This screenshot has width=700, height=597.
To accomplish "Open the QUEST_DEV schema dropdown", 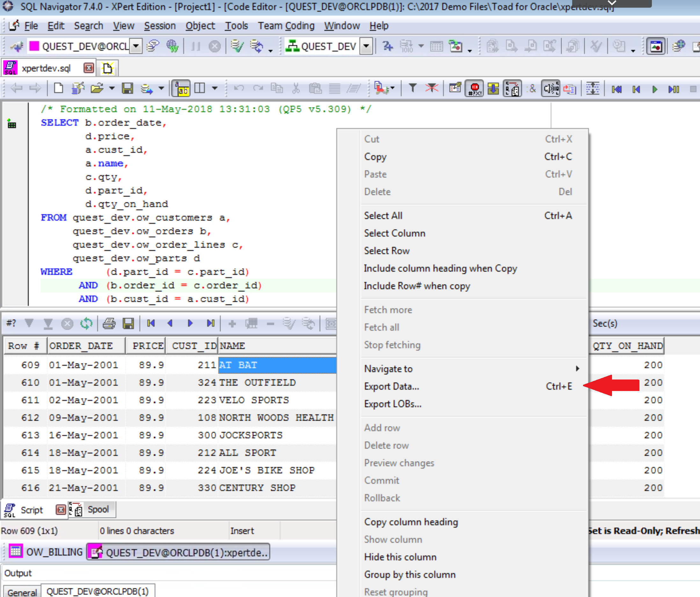I will tap(367, 46).
